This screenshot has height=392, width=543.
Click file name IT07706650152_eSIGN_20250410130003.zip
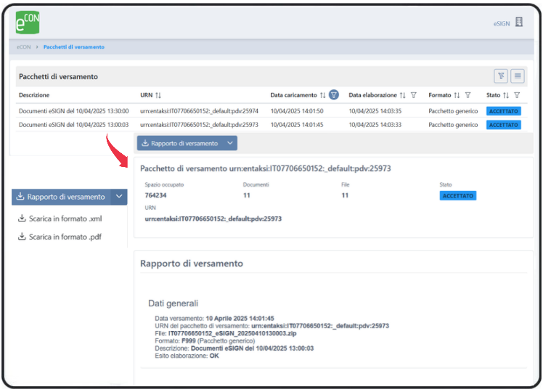click(x=232, y=333)
